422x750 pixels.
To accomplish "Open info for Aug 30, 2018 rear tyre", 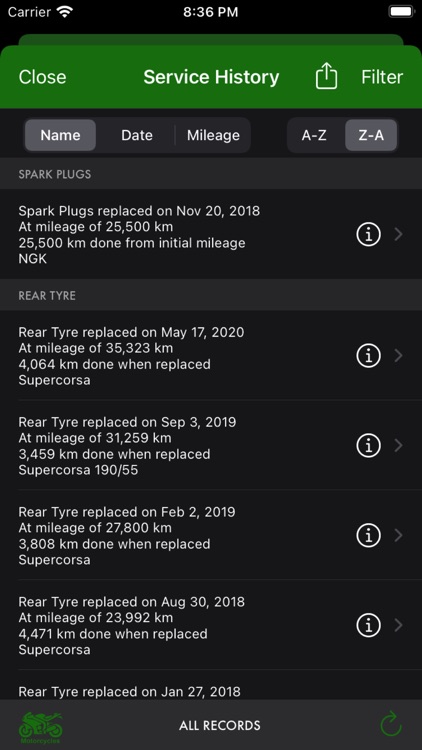I will coord(368,625).
